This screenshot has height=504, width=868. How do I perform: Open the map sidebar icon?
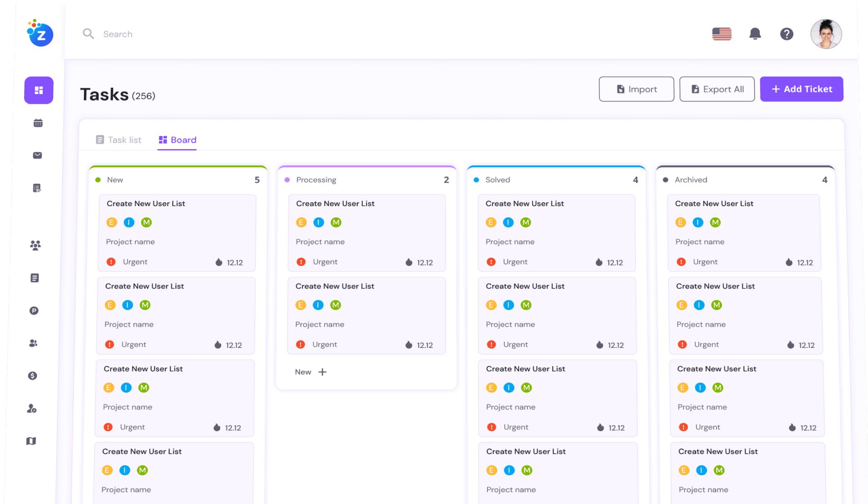31,441
